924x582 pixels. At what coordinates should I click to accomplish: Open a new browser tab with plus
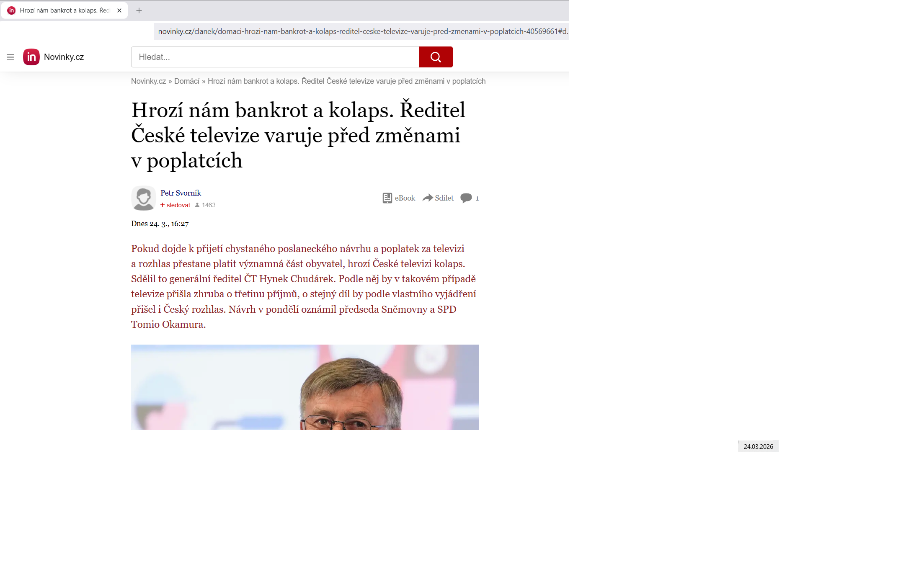coord(139,10)
